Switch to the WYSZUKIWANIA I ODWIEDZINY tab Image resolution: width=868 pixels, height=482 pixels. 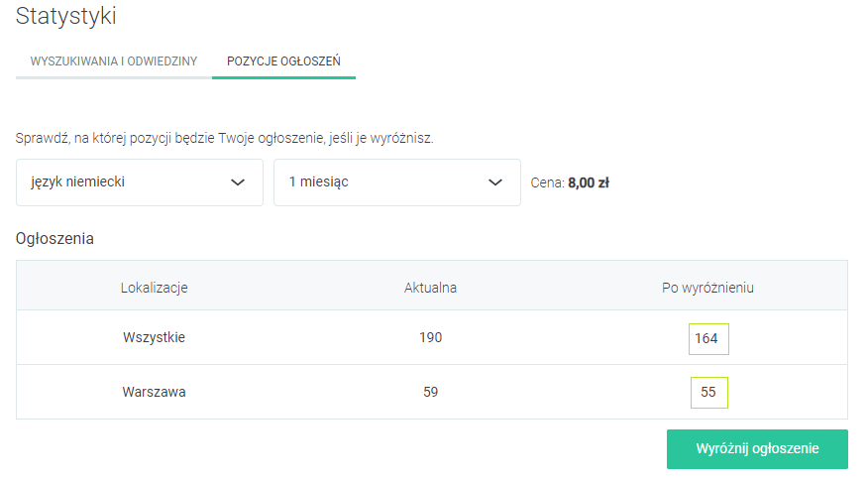pyautogui.click(x=114, y=61)
